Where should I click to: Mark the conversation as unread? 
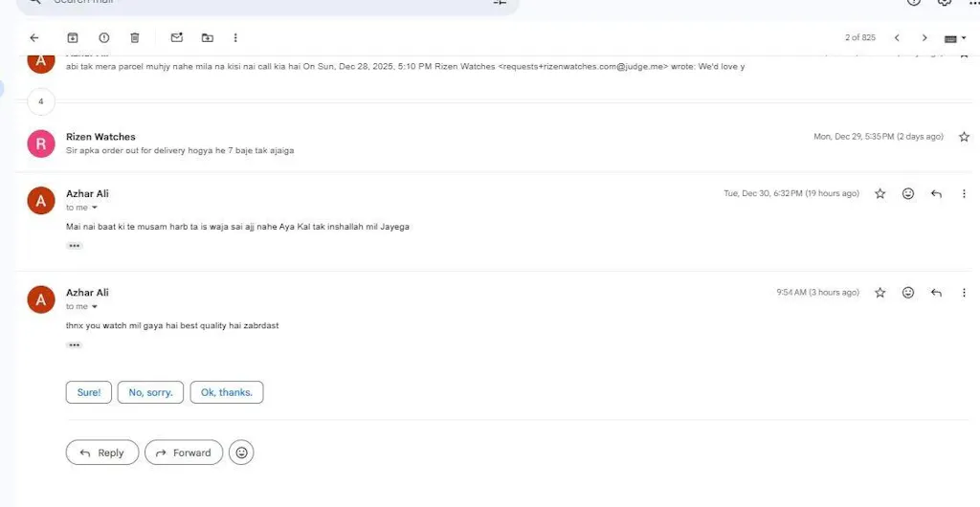point(176,38)
